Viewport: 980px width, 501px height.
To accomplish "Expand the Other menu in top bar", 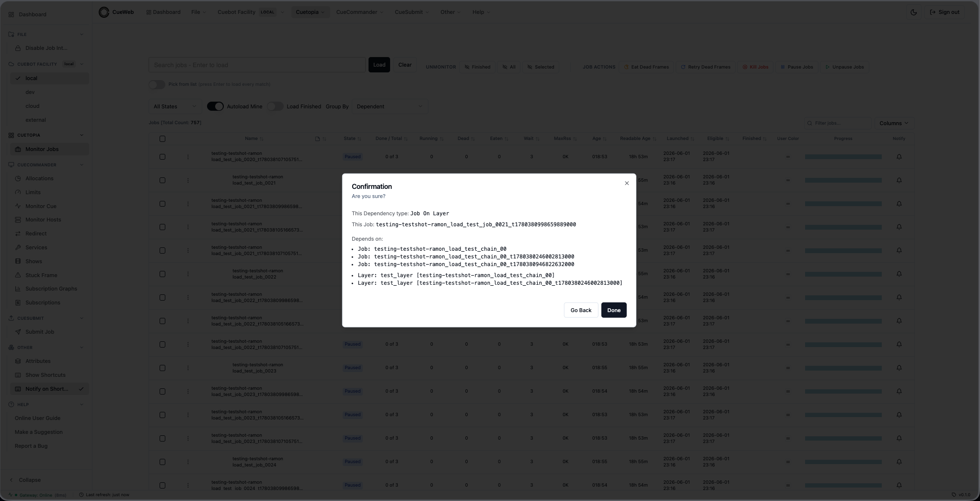I will [450, 12].
